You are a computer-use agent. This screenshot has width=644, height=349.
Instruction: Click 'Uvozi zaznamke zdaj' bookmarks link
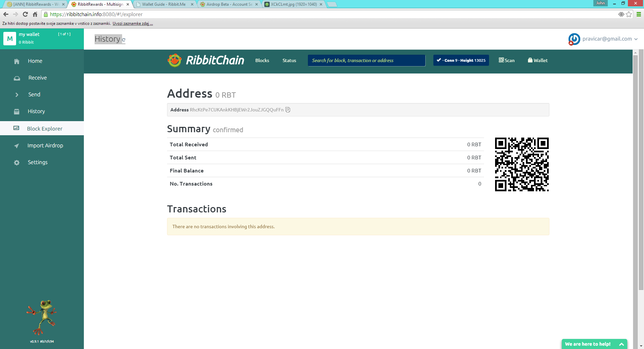pos(133,23)
